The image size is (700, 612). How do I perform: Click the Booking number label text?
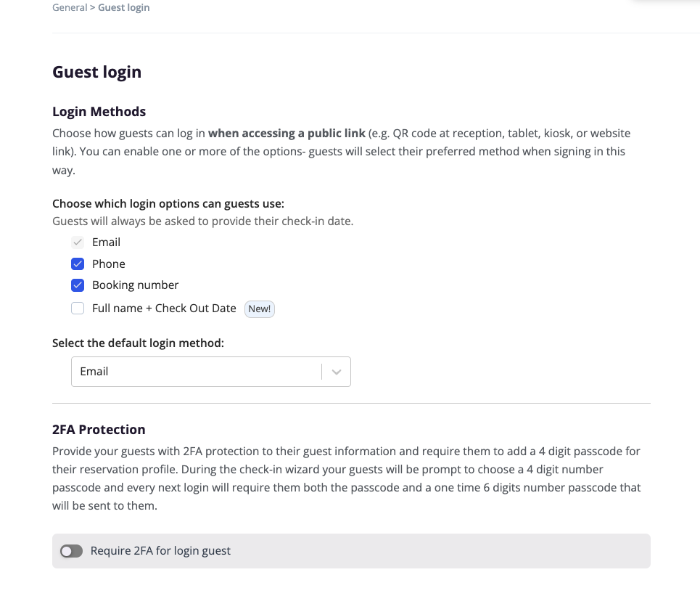135,285
